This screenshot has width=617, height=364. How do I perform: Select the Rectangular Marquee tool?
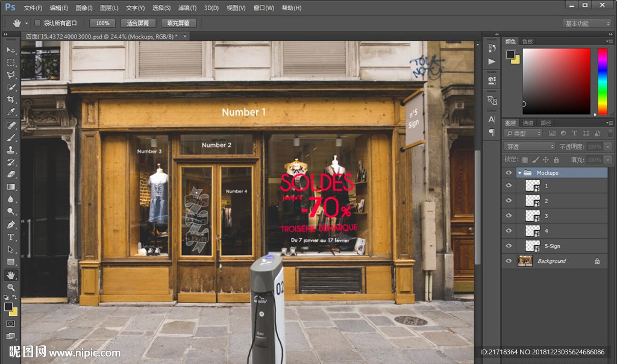11,63
